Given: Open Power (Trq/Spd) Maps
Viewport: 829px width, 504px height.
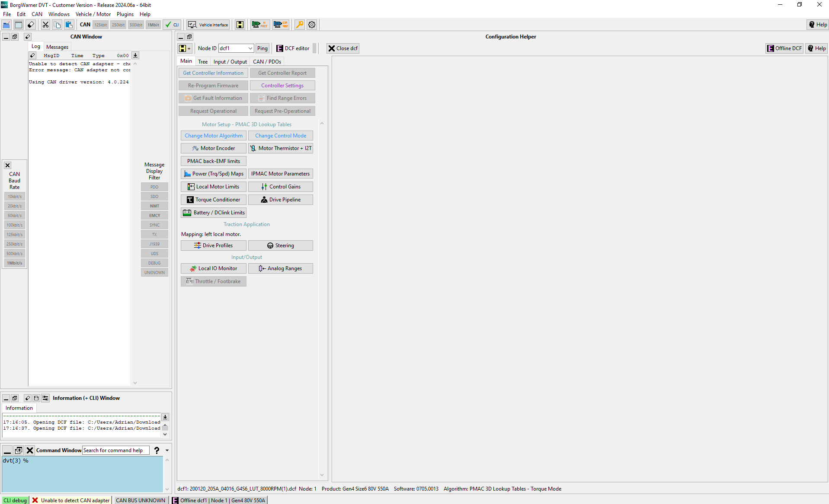Looking at the screenshot, I should point(214,174).
